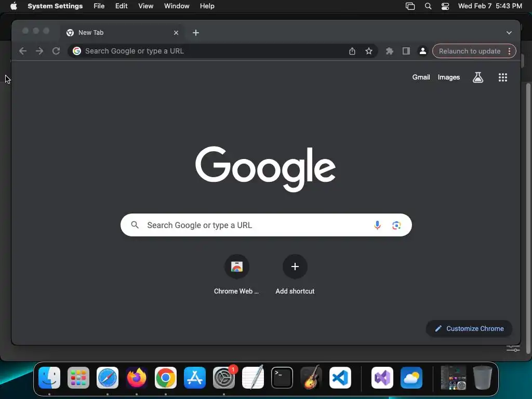The width and height of the screenshot is (532, 399).
Task: Open the Apple menu
Action: (14, 6)
